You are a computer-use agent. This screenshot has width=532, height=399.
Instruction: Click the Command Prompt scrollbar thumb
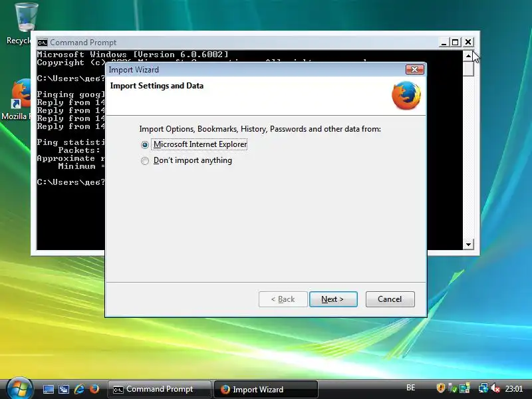click(468, 68)
